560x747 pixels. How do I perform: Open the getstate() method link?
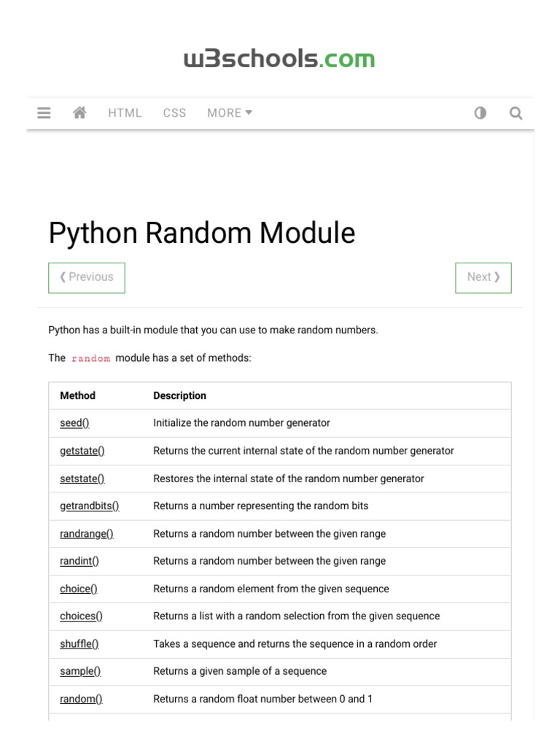(x=82, y=451)
